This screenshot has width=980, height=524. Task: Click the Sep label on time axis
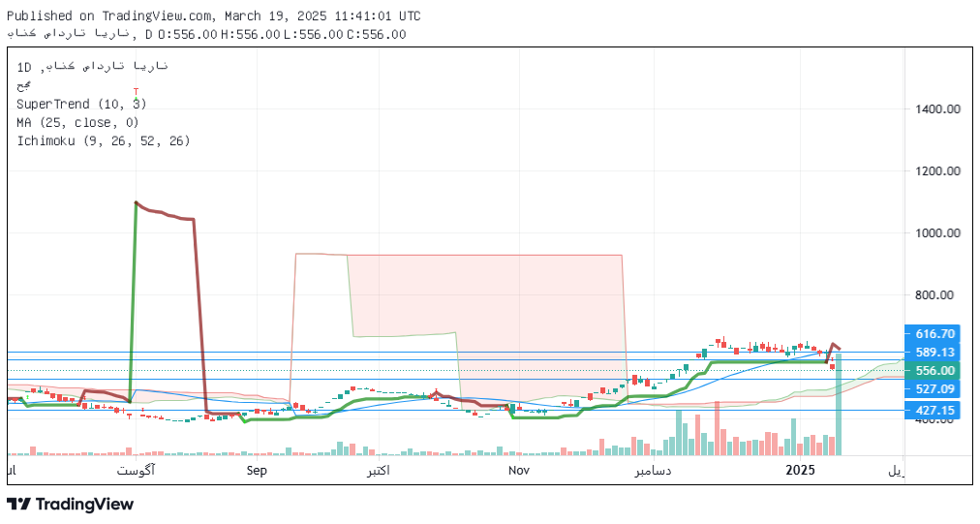pos(257,470)
